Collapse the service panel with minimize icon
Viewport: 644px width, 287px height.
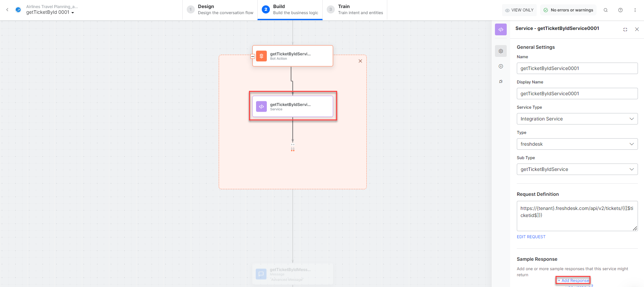click(x=625, y=30)
